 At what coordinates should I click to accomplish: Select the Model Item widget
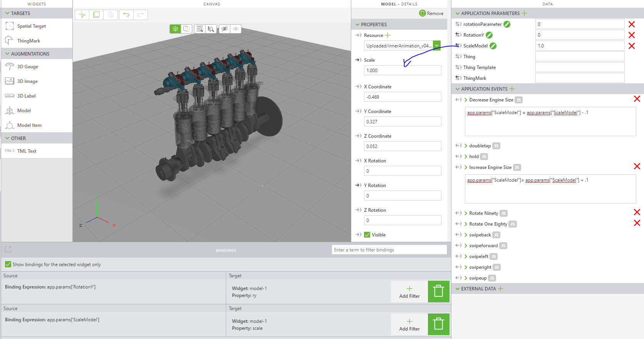pyautogui.click(x=29, y=125)
